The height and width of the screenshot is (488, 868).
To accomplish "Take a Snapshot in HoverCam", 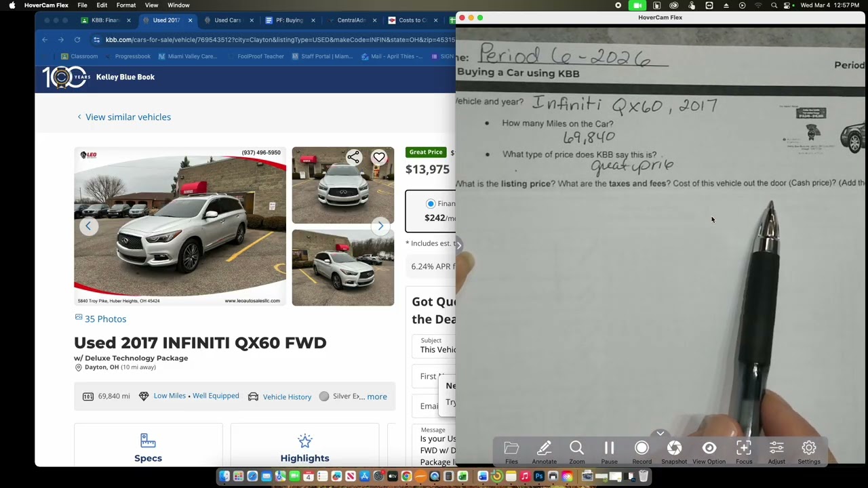I will tap(674, 452).
